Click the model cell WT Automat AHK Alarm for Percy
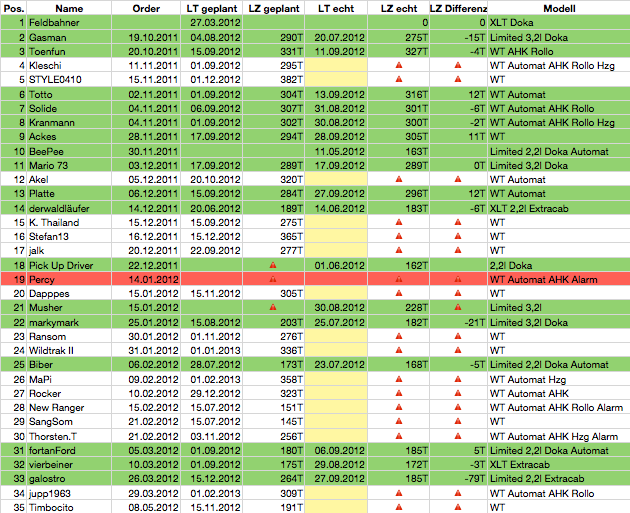 pyautogui.click(x=559, y=279)
